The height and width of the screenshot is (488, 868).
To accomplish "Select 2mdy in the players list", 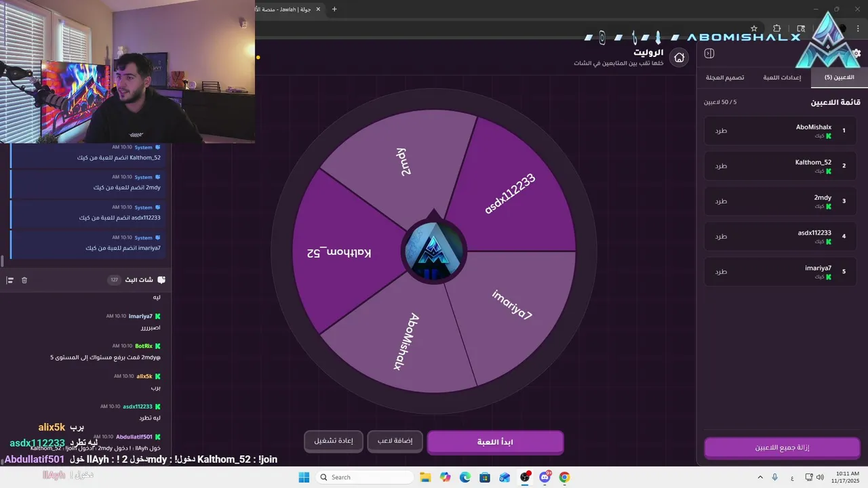I will (x=780, y=201).
